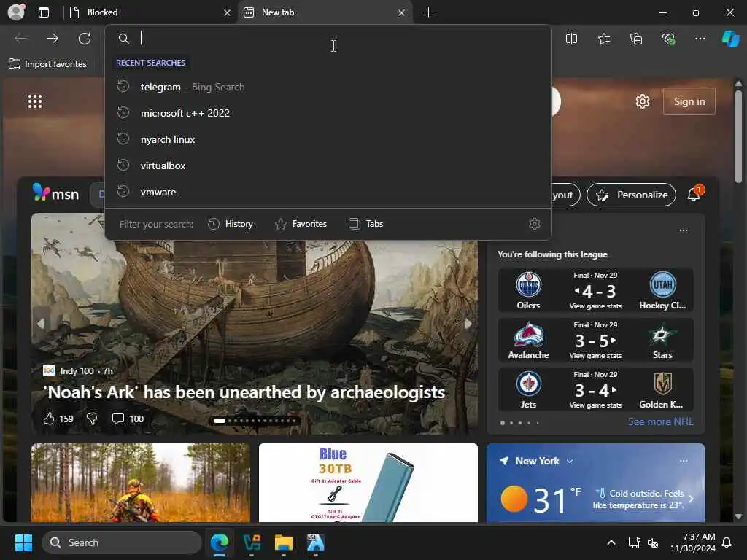Click the taskbar Search box

[x=122, y=542]
